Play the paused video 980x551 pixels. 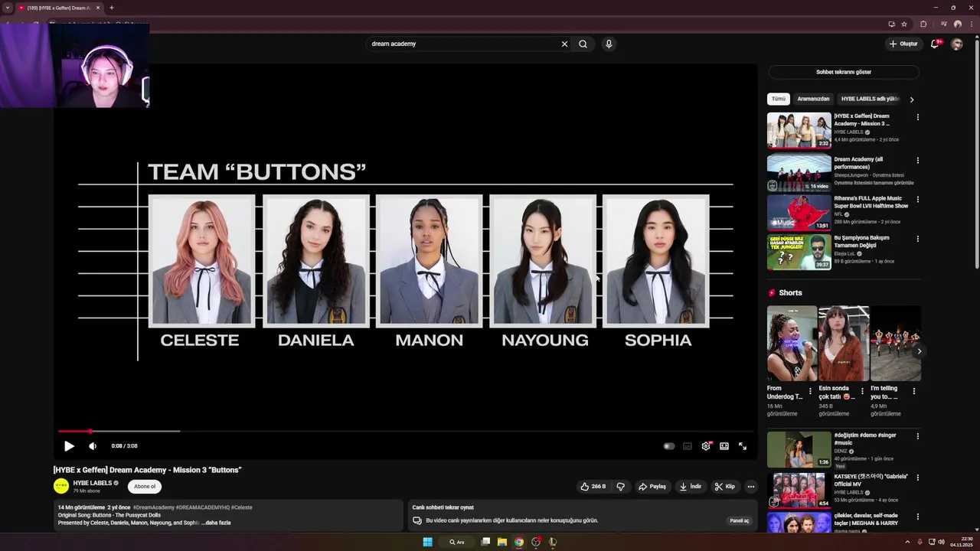pos(69,446)
